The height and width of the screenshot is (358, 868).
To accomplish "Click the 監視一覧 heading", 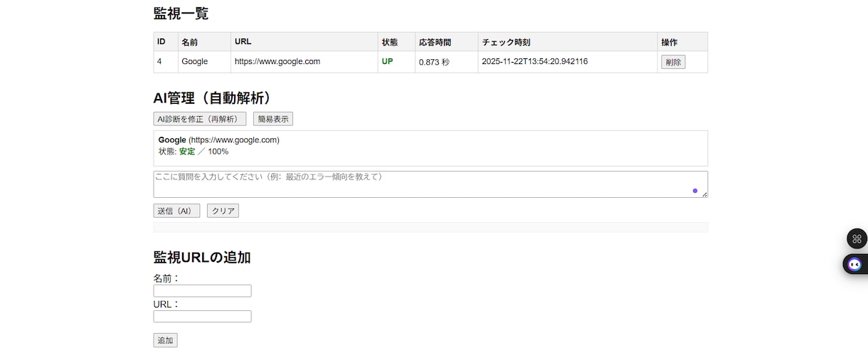I will pos(181,13).
